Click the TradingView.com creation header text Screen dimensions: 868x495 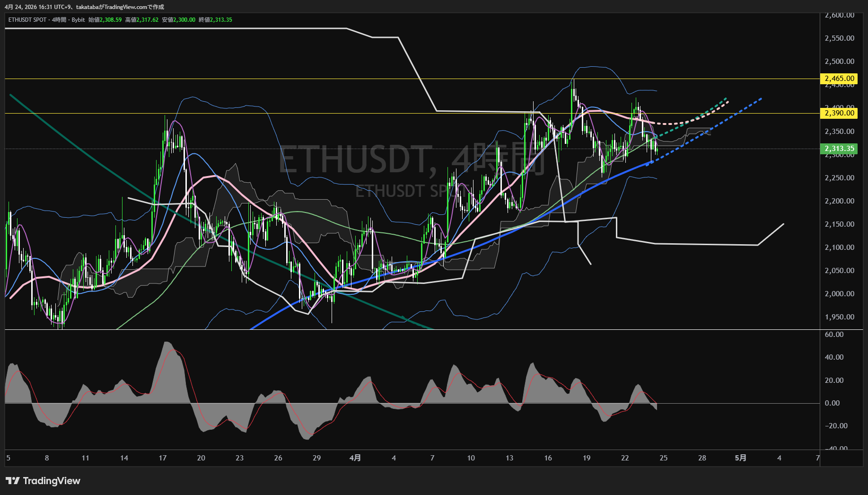(84, 7)
